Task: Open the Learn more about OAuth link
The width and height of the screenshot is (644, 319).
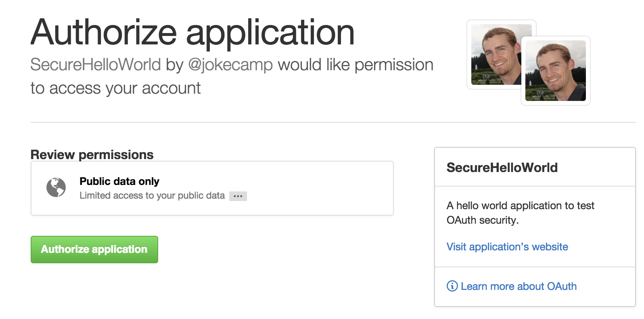Action: click(519, 286)
